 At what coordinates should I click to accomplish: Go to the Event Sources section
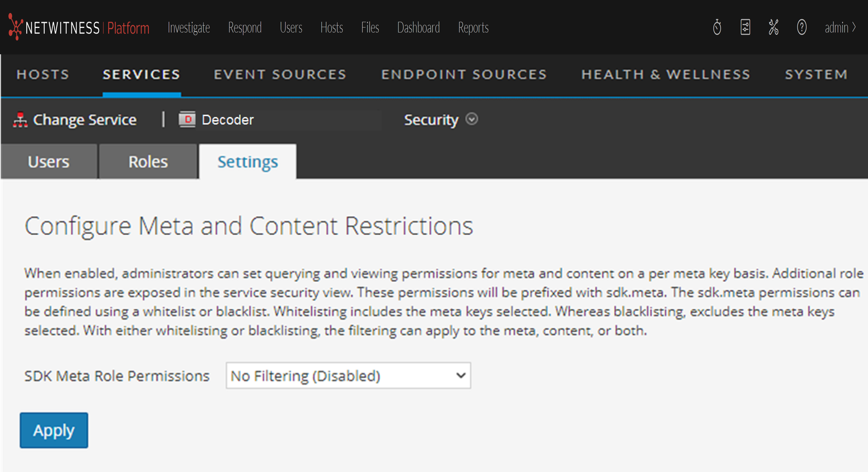[280, 74]
